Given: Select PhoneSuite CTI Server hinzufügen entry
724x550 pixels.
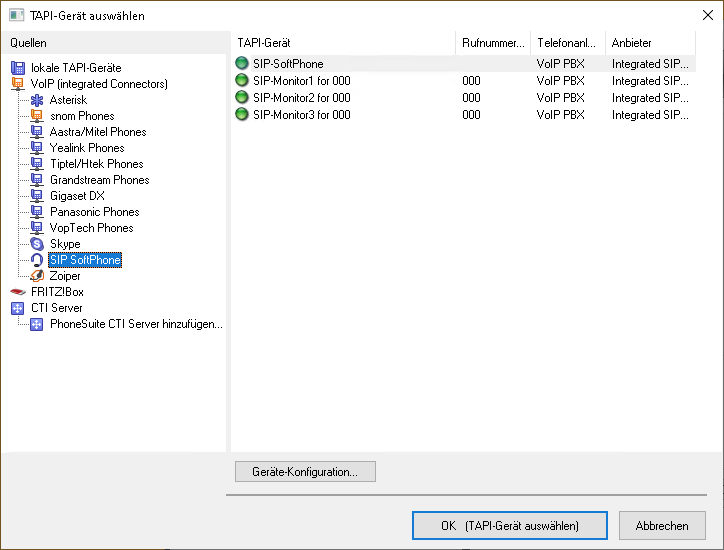Looking at the screenshot, I should (x=136, y=324).
